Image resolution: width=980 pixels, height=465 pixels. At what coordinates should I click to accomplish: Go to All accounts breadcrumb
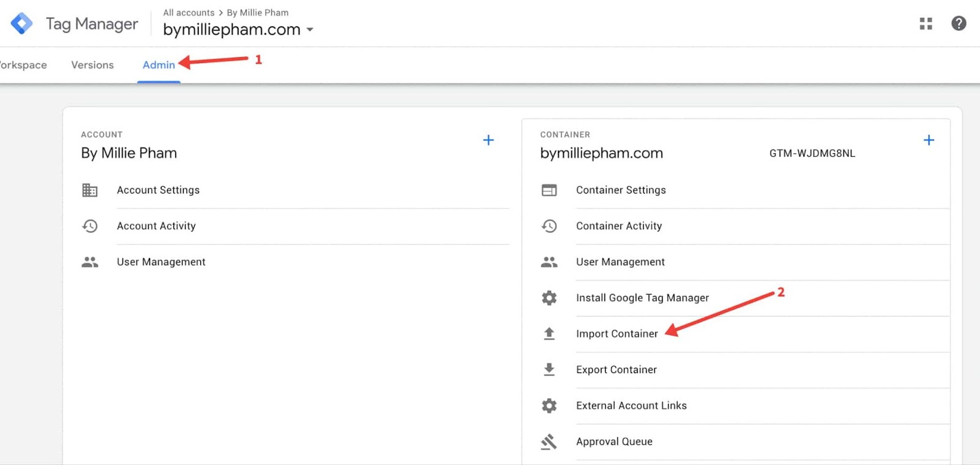pyautogui.click(x=189, y=12)
